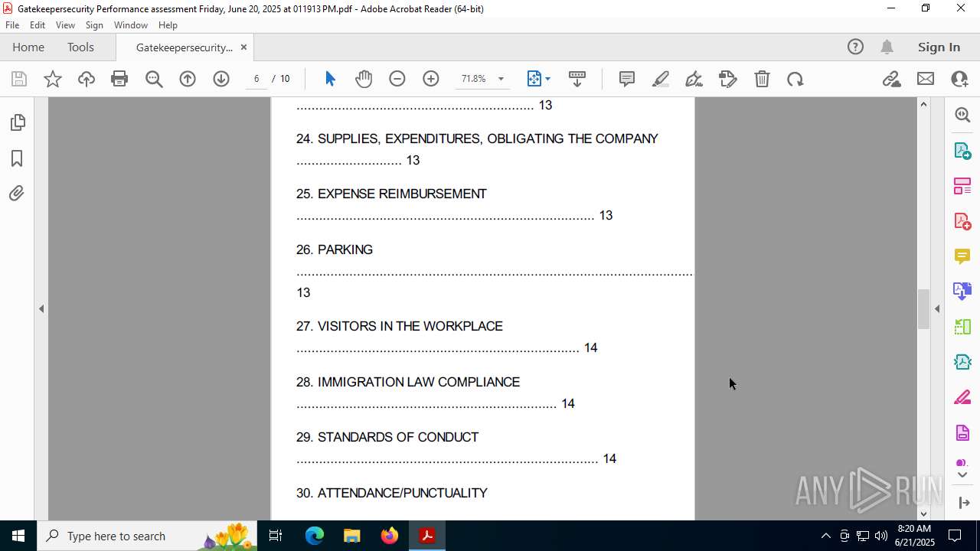
Task: Open Task View from taskbar
Action: click(x=276, y=536)
